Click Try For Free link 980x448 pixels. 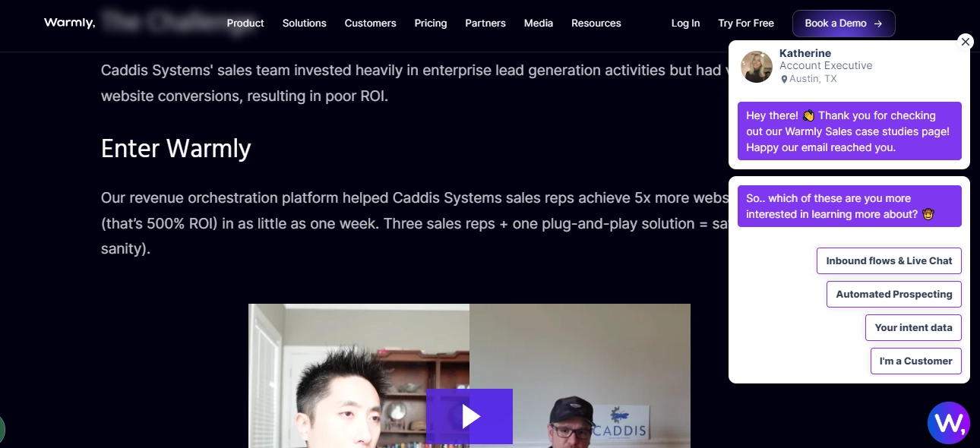click(746, 23)
